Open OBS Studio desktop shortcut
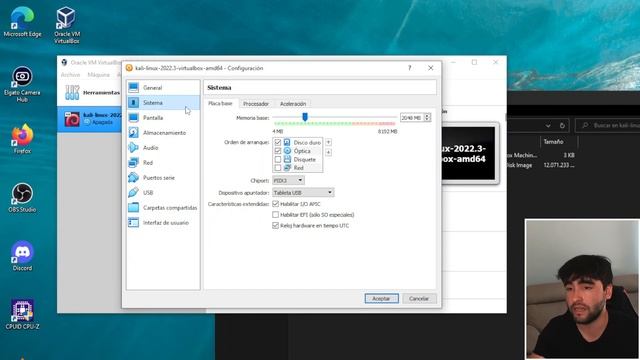This screenshot has height=360, width=640. click(x=22, y=197)
